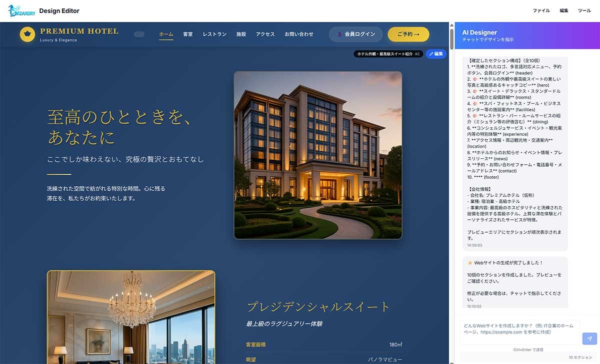Screen dimensions: 600x364
Task: Click the arrow icon in the ご予約 button
Action: click(417, 34)
